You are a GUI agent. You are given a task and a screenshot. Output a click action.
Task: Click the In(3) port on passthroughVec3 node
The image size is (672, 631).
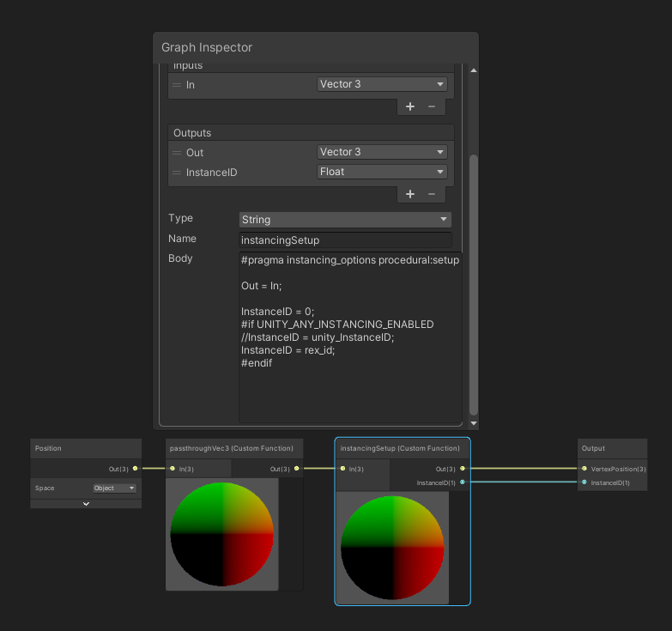coord(173,469)
